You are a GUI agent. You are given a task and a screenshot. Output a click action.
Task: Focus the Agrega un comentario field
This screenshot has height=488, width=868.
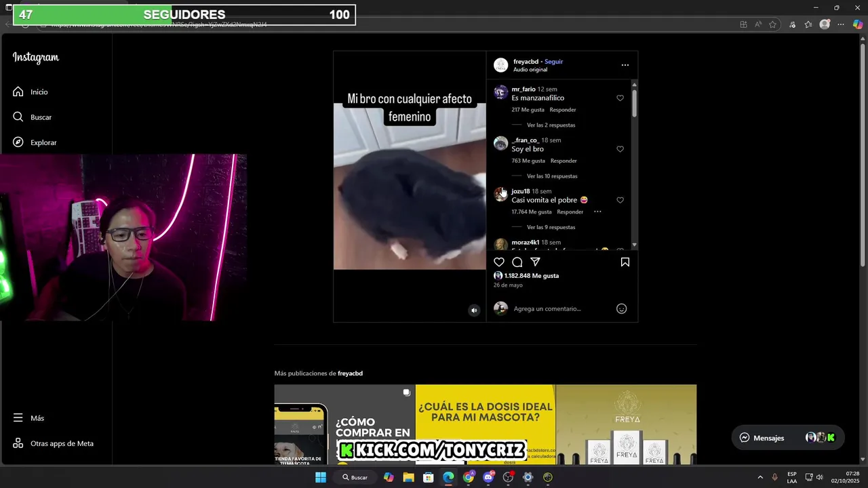561,309
